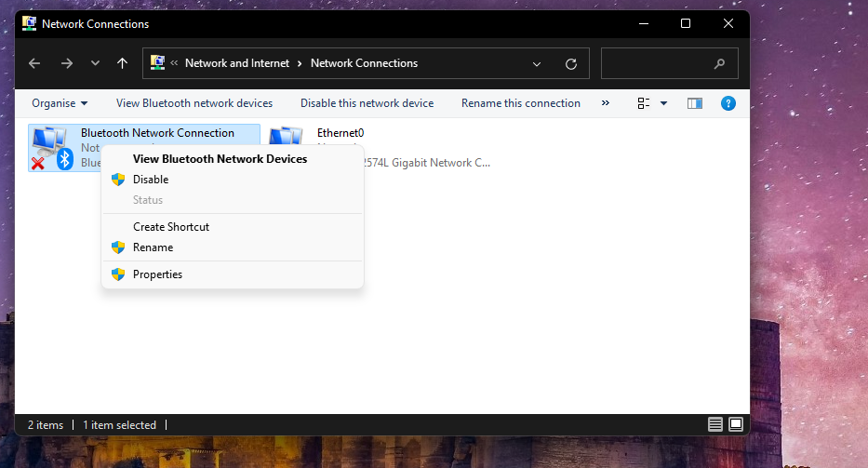Select Network Connections breadcrumb

pos(365,63)
